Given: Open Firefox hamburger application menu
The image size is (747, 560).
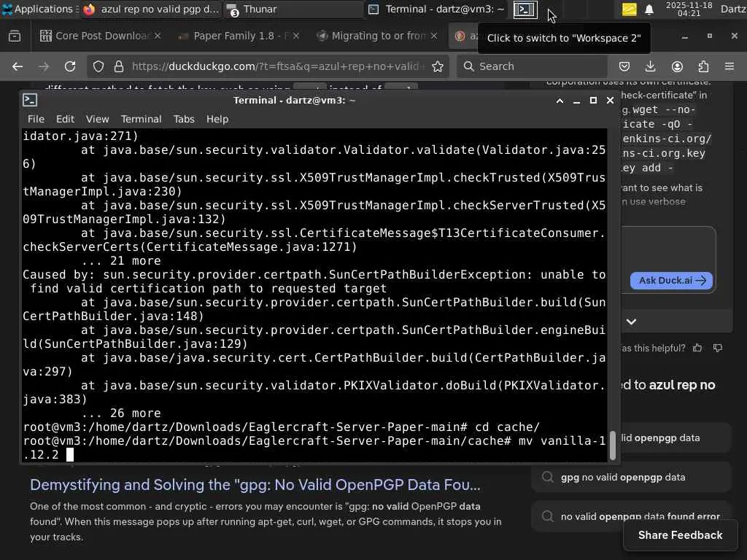Looking at the screenshot, I should pos(729,66).
